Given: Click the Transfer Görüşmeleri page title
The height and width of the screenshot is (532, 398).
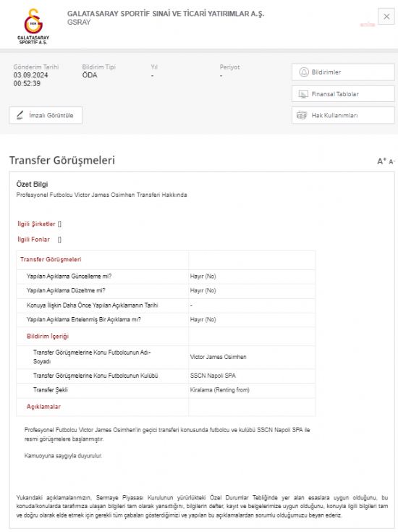Looking at the screenshot, I should 62,160.
